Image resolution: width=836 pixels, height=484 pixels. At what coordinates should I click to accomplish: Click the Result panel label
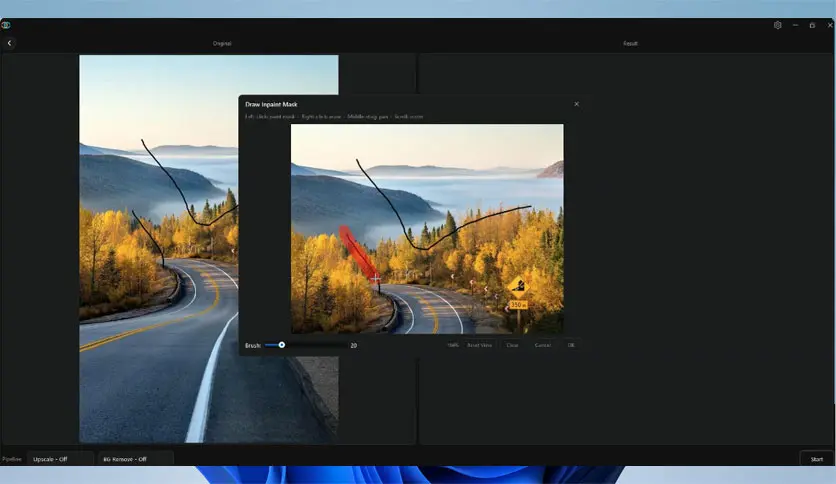click(630, 43)
